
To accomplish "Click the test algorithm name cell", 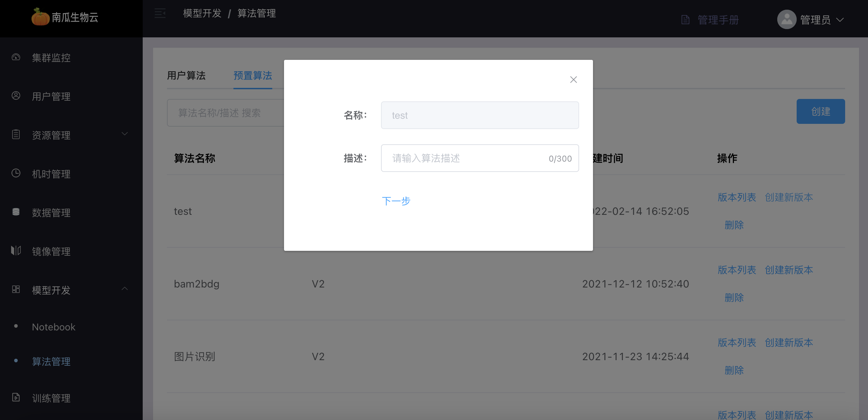I will point(183,211).
